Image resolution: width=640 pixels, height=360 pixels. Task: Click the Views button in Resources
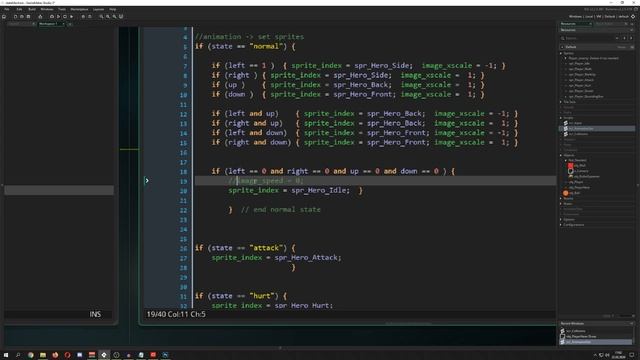click(621, 47)
